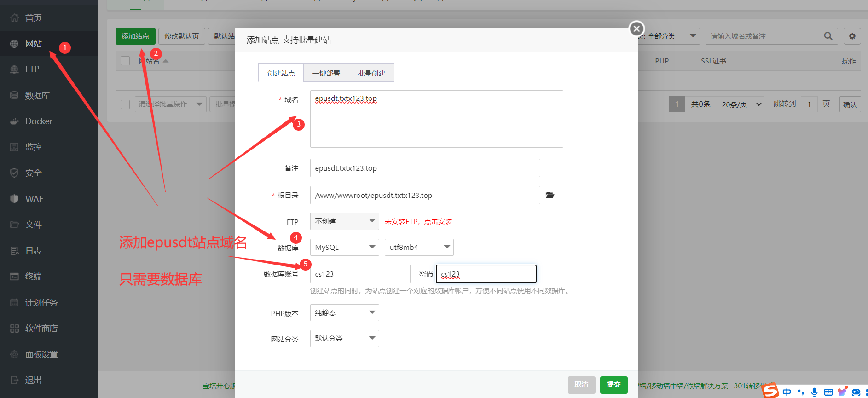Go to the FTP sidebar section
Image resolution: width=868 pixels, height=398 pixels.
[32, 69]
